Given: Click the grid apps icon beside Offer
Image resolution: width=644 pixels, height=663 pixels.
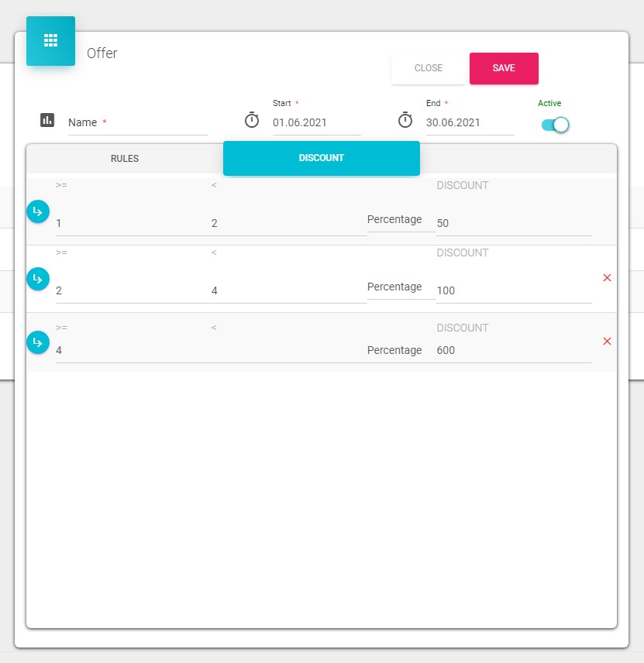Looking at the screenshot, I should tap(50, 41).
